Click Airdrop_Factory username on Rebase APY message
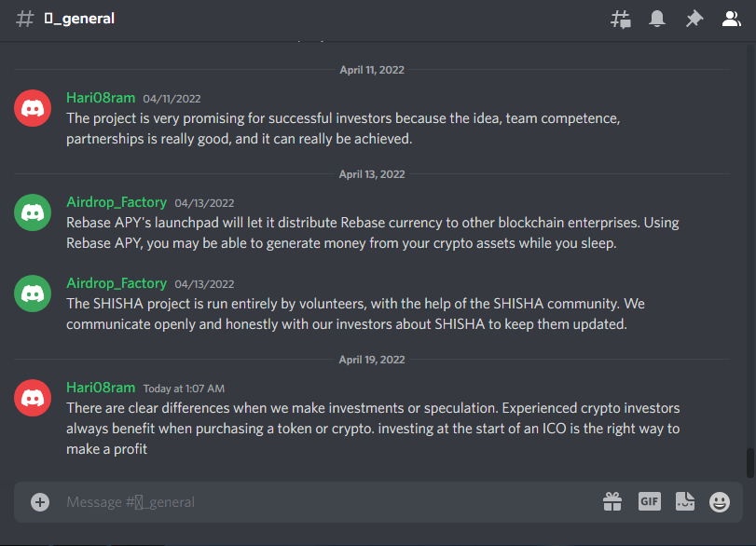Image resolution: width=756 pixels, height=546 pixels. 117,202
